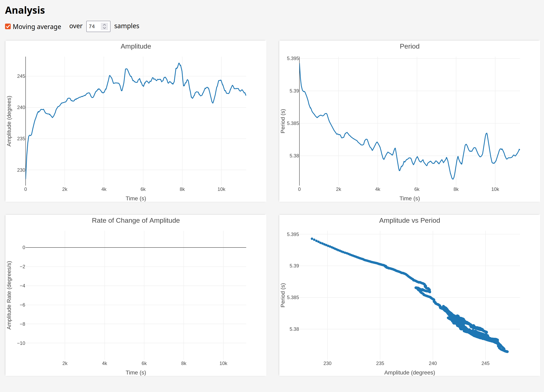This screenshot has width=544, height=392.
Task: Click the highest peak on the Amplitude curve
Action: click(179, 63)
